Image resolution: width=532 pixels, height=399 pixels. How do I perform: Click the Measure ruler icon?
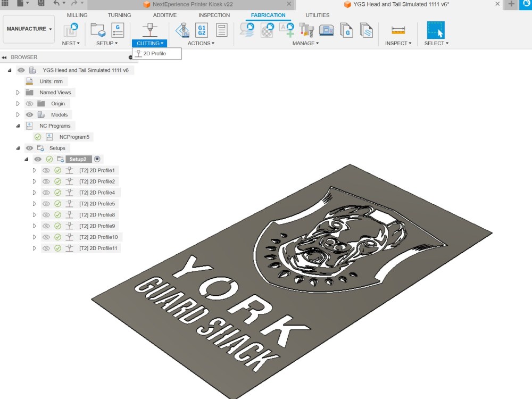(x=398, y=30)
